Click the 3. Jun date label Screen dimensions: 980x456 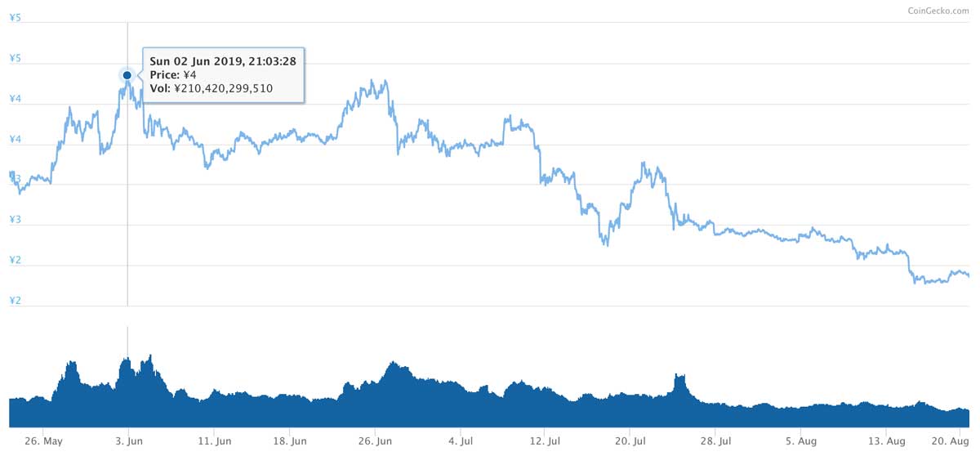127,440
